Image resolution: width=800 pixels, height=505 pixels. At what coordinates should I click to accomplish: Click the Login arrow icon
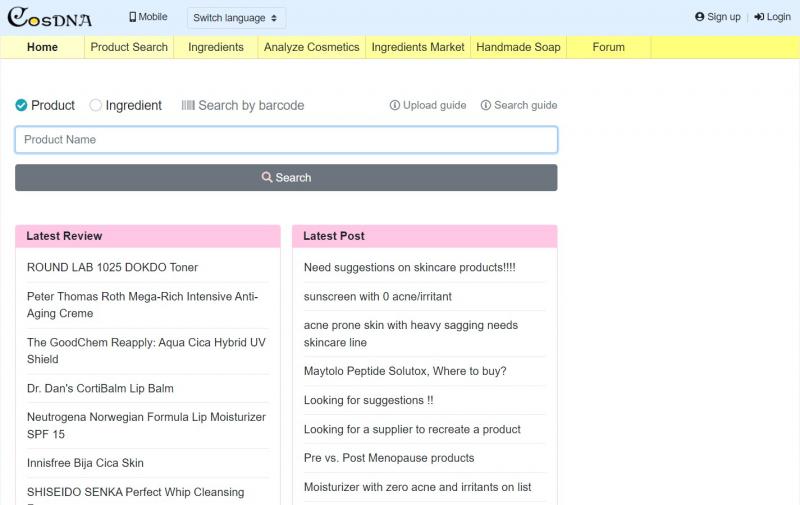coord(759,17)
